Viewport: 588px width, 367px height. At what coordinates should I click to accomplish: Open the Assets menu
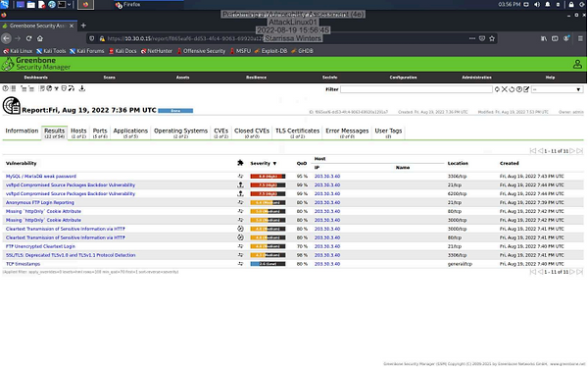tap(182, 78)
